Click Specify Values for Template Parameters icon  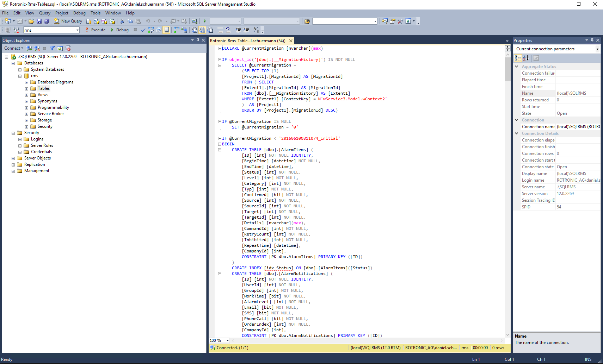256,30
